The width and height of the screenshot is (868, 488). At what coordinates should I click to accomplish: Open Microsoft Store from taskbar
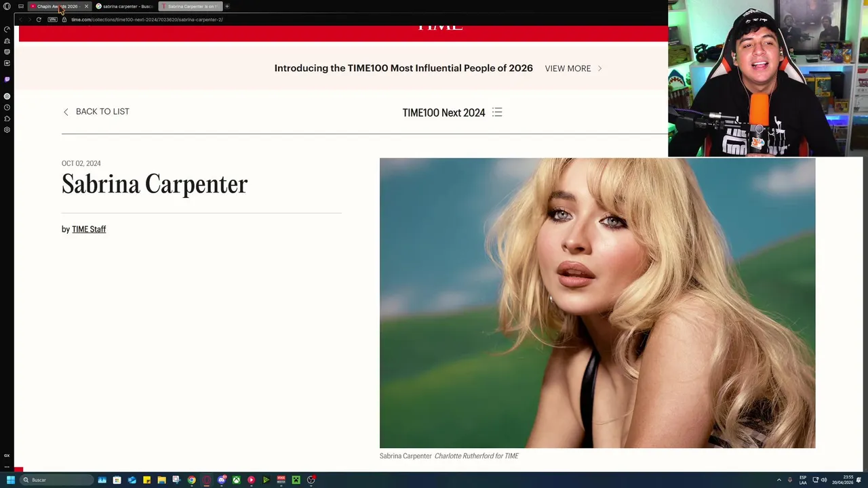coord(117,480)
